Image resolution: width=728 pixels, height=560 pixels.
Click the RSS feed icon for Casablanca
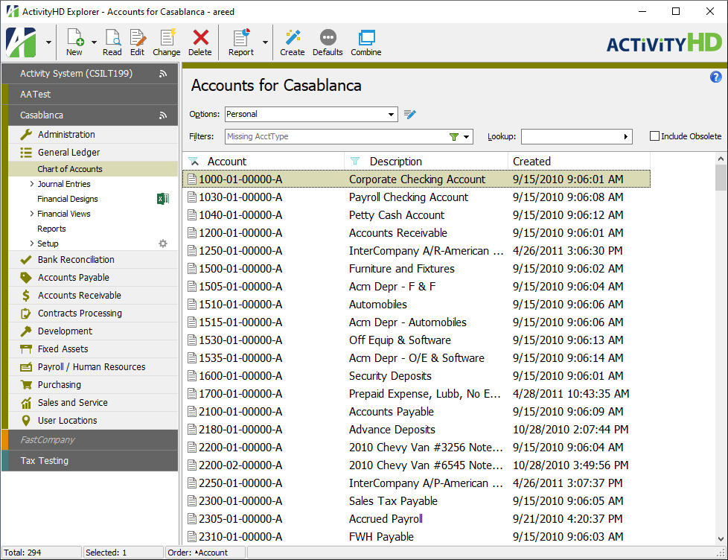pos(164,115)
